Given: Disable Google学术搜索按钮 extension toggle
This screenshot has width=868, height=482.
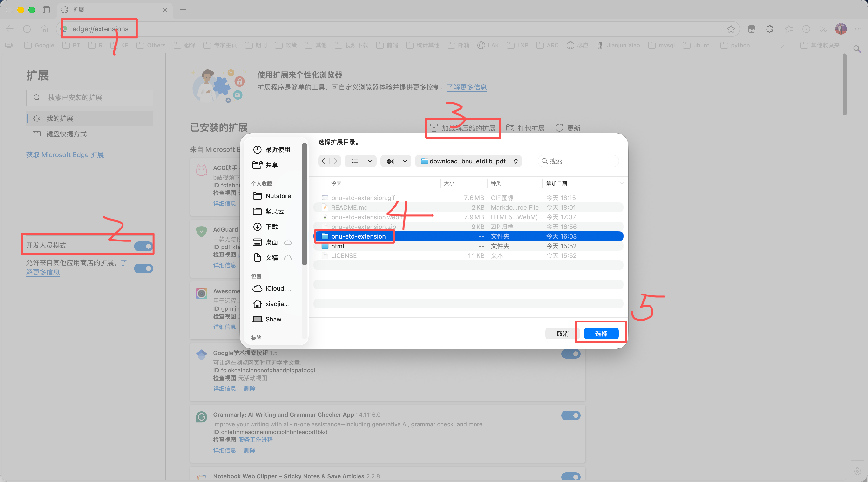Looking at the screenshot, I should [571, 354].
